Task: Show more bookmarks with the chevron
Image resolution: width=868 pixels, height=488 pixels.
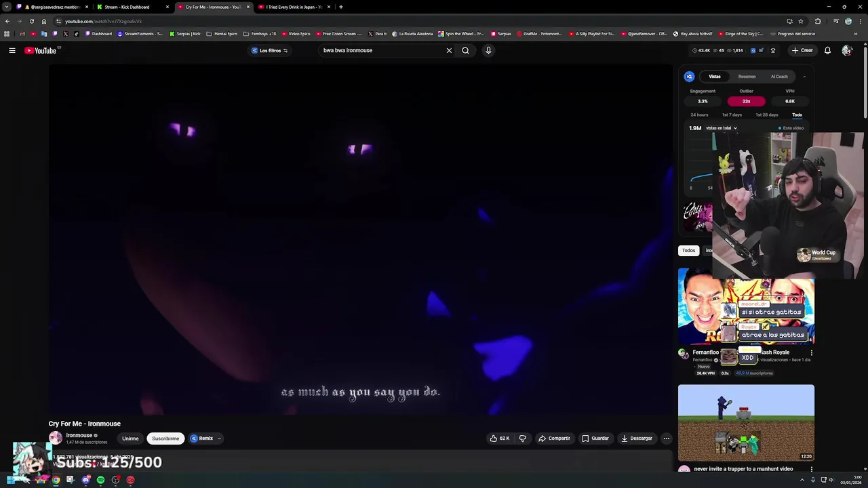Action: [855, 34]
